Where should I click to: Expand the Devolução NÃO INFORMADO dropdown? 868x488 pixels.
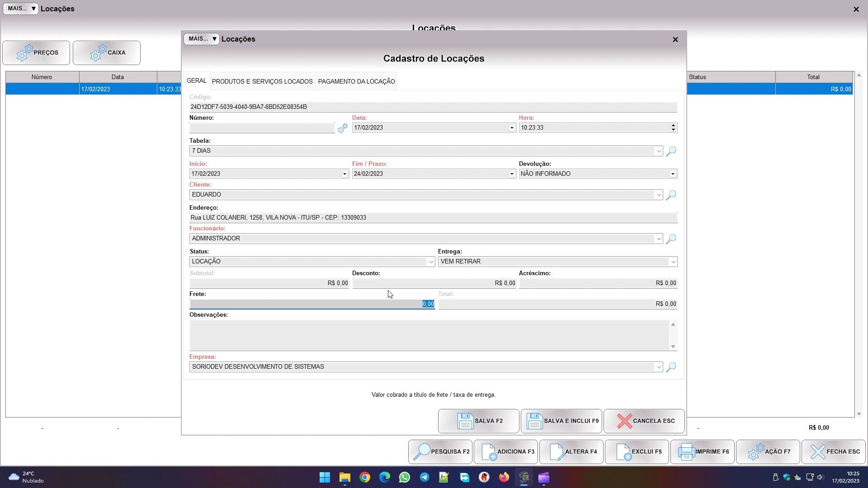pyautogui.click(x=673, y=174)
